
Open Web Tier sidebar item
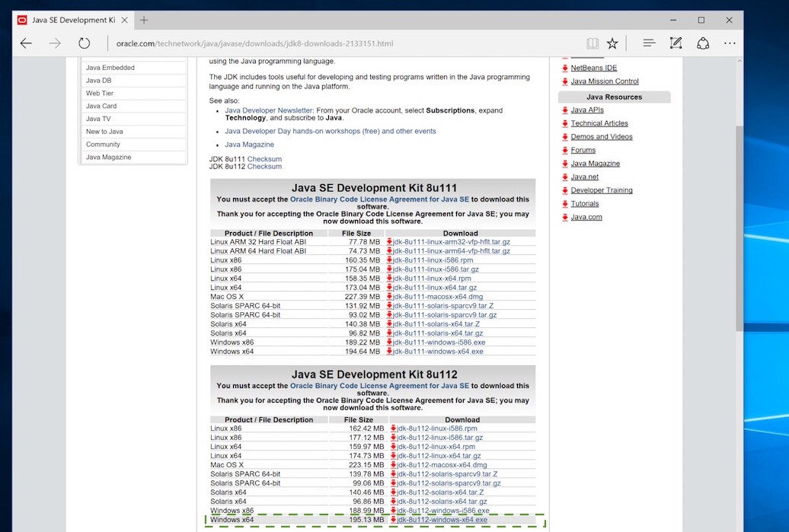(x=100, y=93)
